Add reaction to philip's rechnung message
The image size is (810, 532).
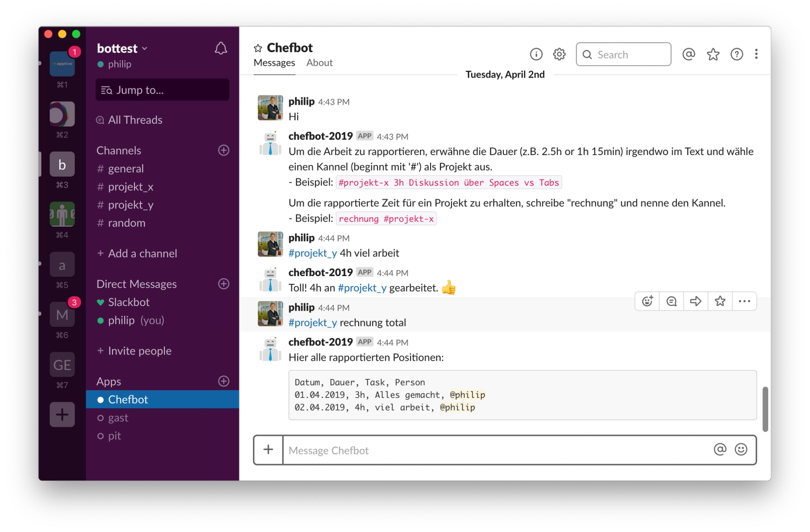647,301
